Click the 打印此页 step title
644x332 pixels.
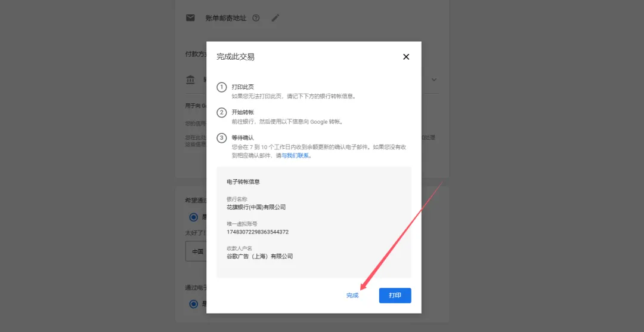[x=243, y=87]
